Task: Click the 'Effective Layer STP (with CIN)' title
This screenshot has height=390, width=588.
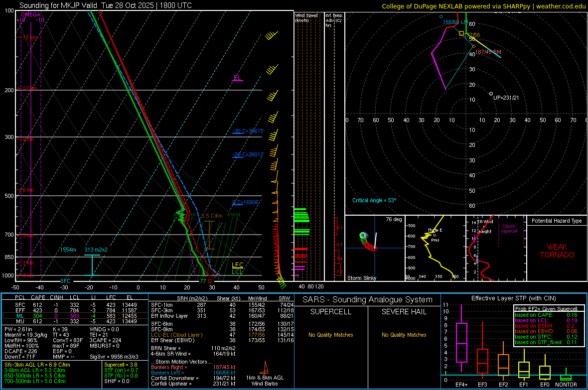Action: point(514,298)
